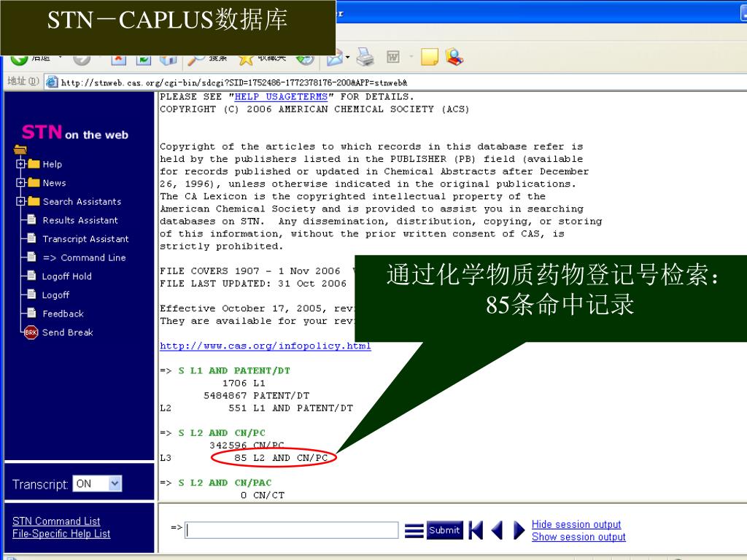Click the gray Forward arrow in the browser toolbar

pos(82,60)
